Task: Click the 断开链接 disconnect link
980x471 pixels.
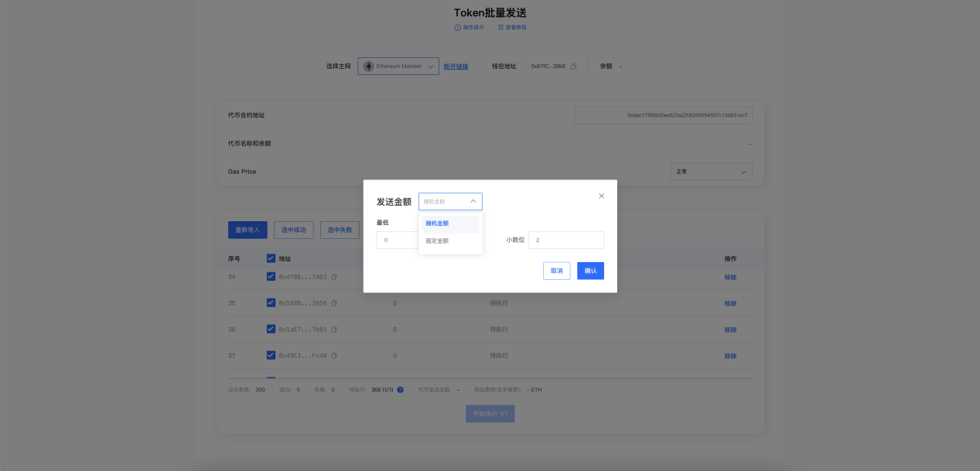Action: pos(456,67)
